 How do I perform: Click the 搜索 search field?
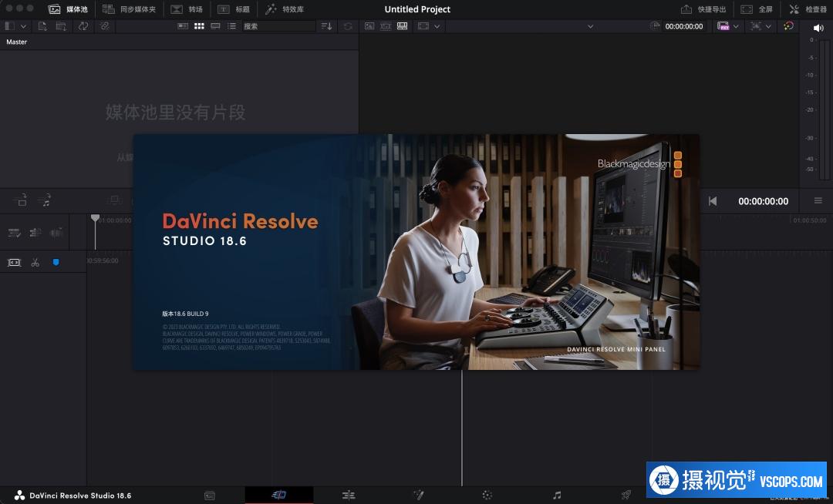click(x=279, y=26)
